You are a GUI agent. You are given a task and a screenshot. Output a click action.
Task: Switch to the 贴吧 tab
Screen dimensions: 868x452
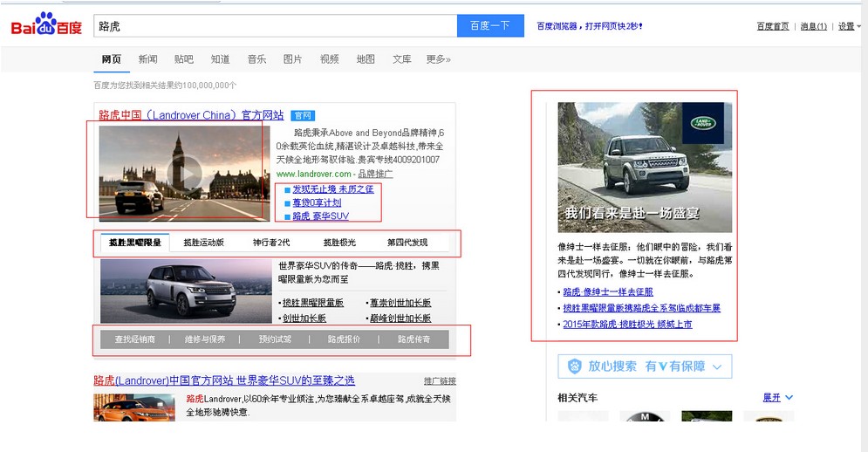point(184,59)
